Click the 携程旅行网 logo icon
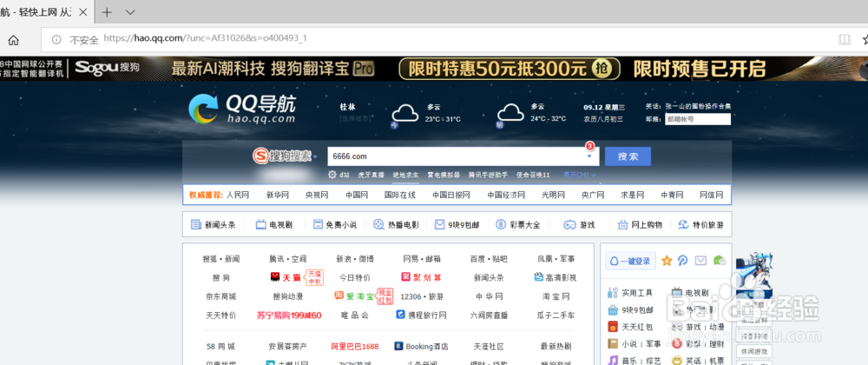The width and height of the screenshot is (868, 365). tap(401, 315)
